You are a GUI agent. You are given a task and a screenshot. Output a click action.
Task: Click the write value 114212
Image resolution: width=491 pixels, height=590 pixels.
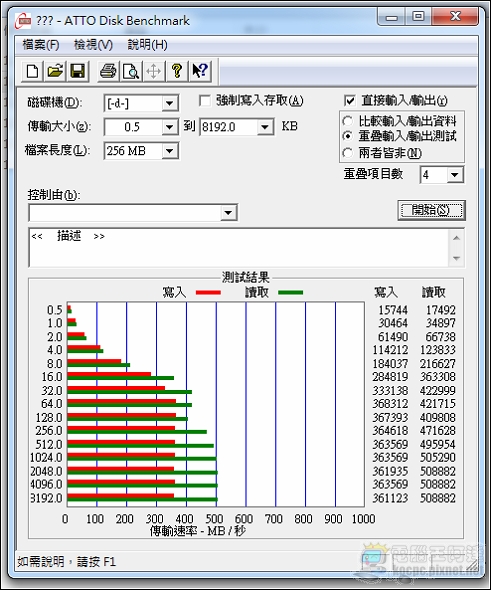point(390,350)
